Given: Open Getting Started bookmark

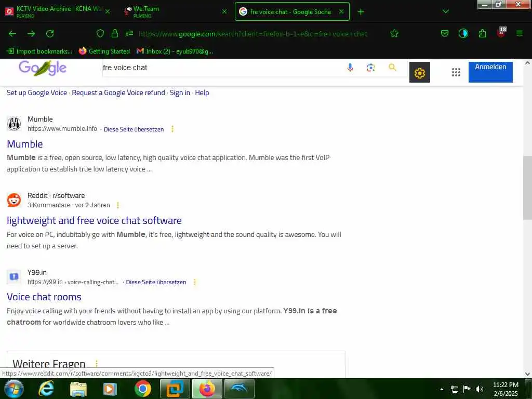Looking at the screenshot, I should [104, 51].
